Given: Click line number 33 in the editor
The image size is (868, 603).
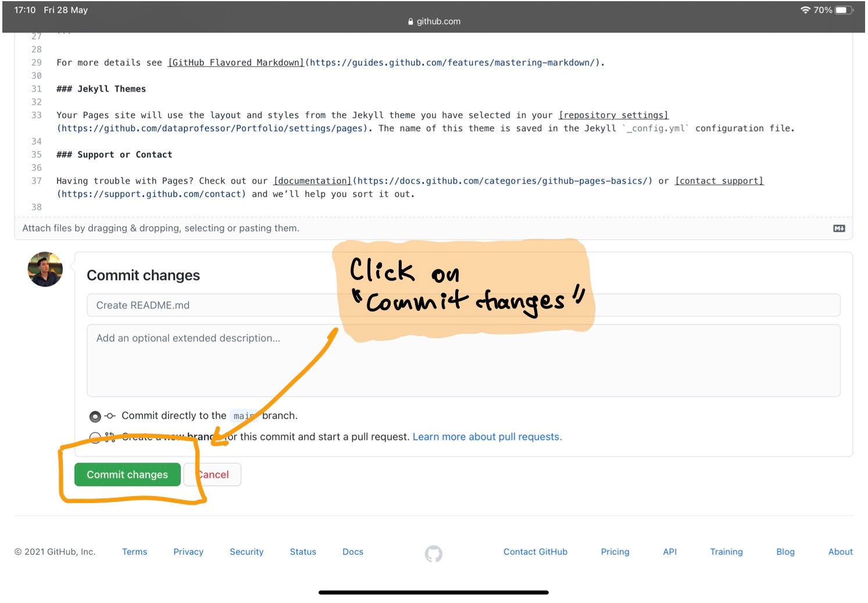Looking at the screenshot, I should (37, 115).
